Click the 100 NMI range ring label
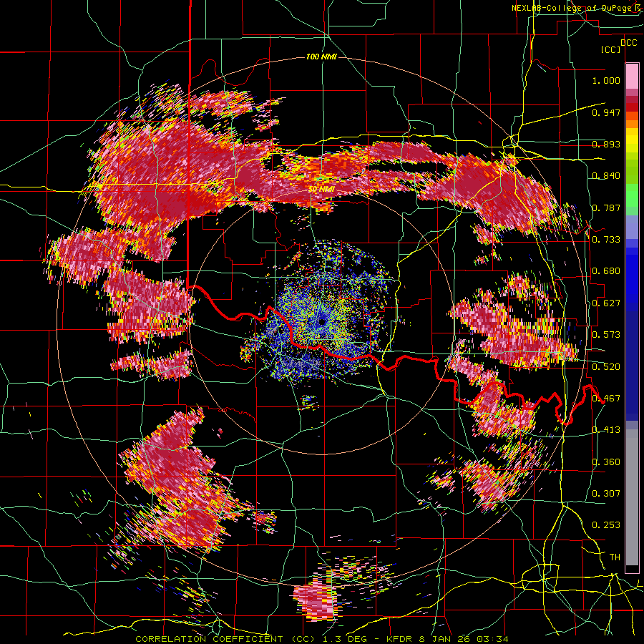 click(x=321, y=57)
